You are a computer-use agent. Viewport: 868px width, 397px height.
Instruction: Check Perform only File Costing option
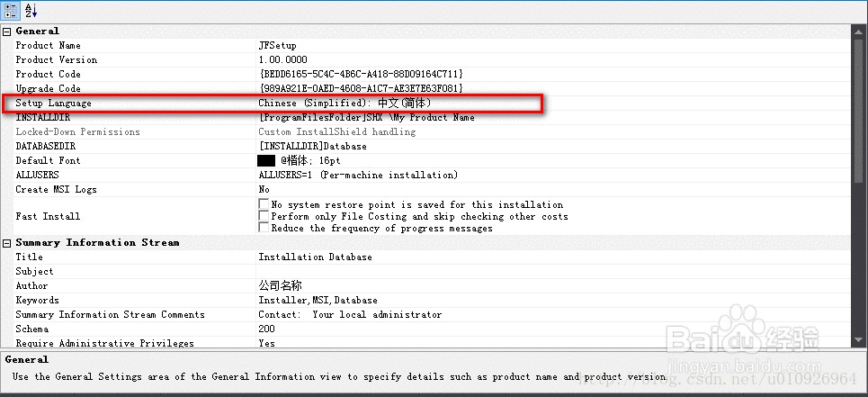pos(264,216)
